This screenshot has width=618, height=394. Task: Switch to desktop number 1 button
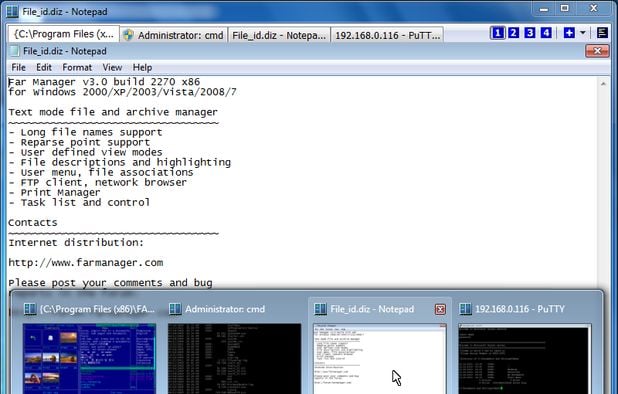click(x=498, y=33)
